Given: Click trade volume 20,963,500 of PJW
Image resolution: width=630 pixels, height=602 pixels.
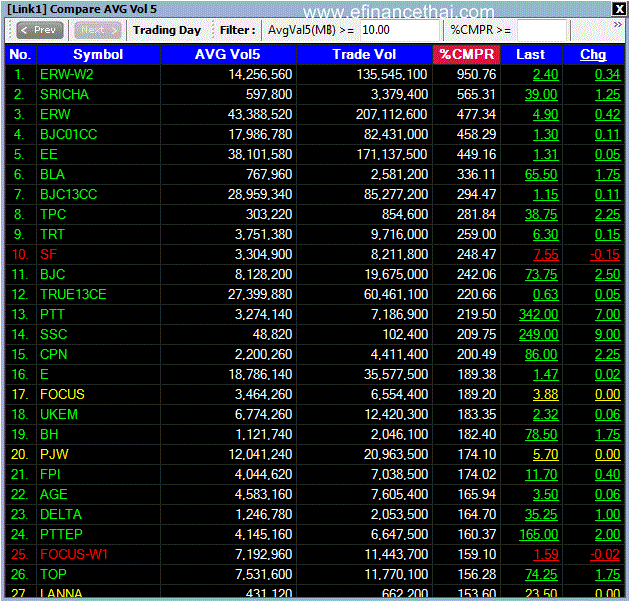Looking at the screenshot, I should [396, 455].
